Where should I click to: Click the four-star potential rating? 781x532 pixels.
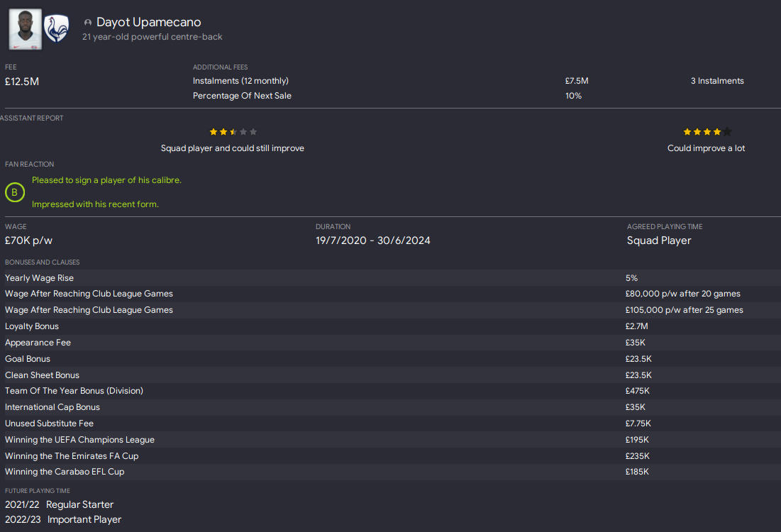(x=707, y=132)
